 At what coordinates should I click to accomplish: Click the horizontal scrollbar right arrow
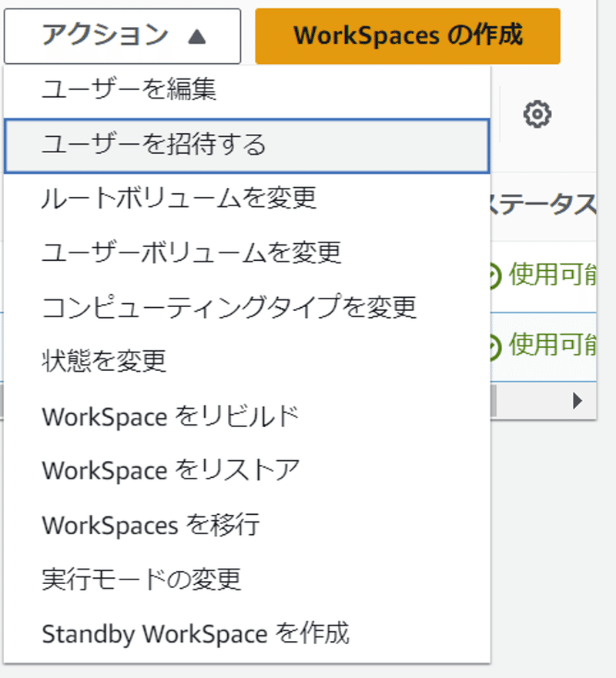577,401
